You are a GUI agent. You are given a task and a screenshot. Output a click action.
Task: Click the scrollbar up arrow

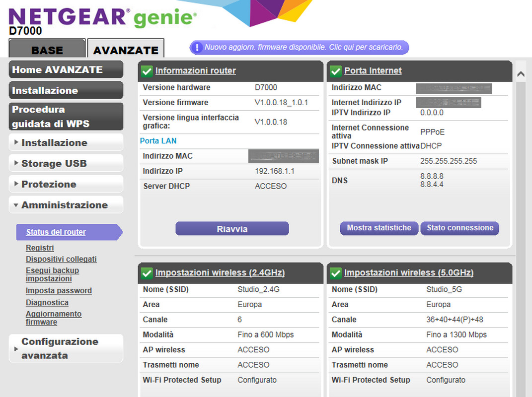click(x=521, y=74)
